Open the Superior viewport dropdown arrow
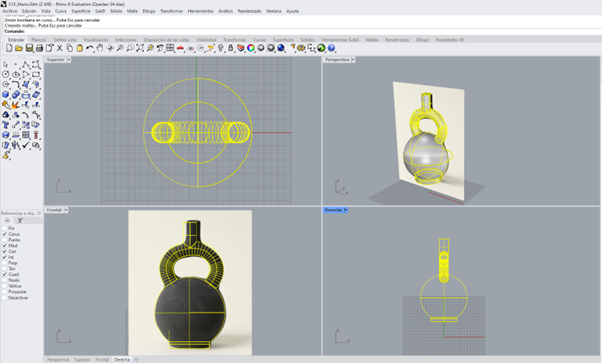The height and width of the screenshot is (363, 602). (69, 60)
